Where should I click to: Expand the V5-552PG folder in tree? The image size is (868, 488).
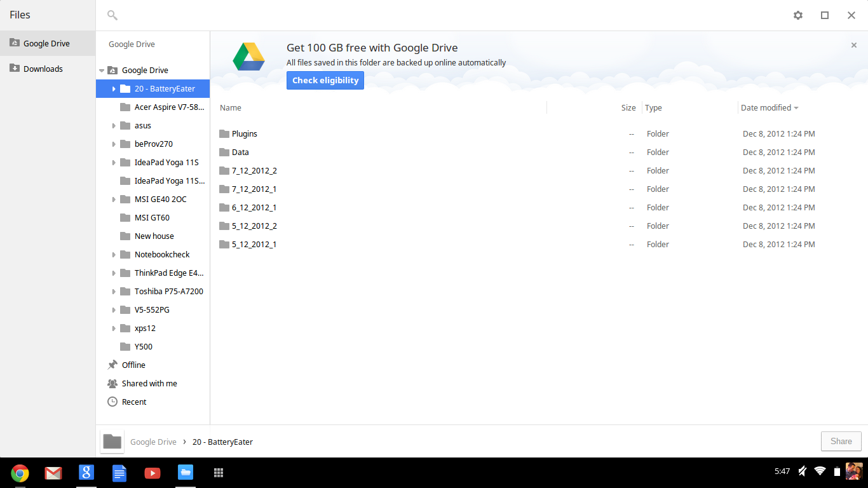pyautogui.click(x=114, y=310)
